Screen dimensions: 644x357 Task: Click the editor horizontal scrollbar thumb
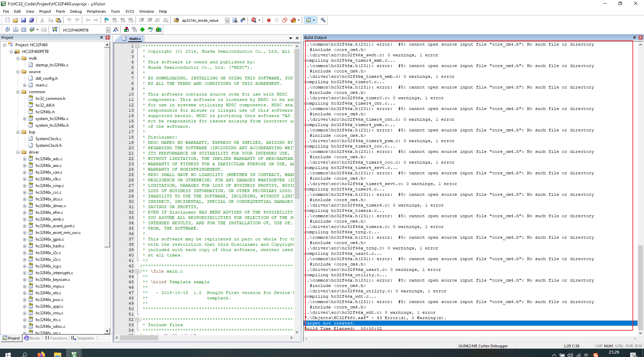[x=139, y=338]
